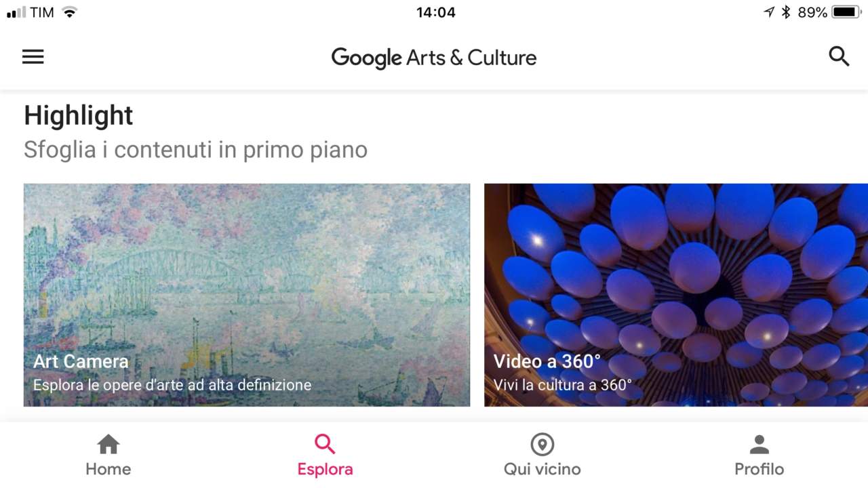
Task: Open the Art Camera highlight card
Action: 247,295
